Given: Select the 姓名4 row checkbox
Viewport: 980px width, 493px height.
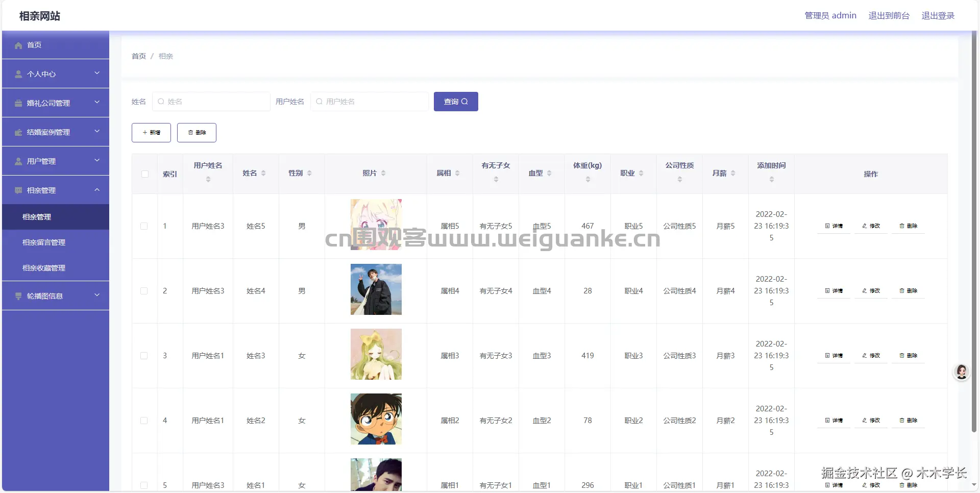Looking at the screenshot, I should point(144,291).
